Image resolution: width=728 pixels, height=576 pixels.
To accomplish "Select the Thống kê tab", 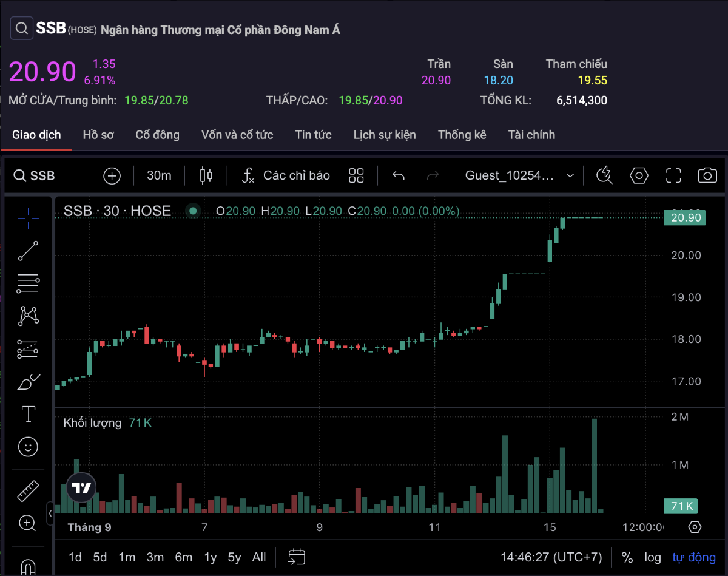I will (x=462, y=135).
